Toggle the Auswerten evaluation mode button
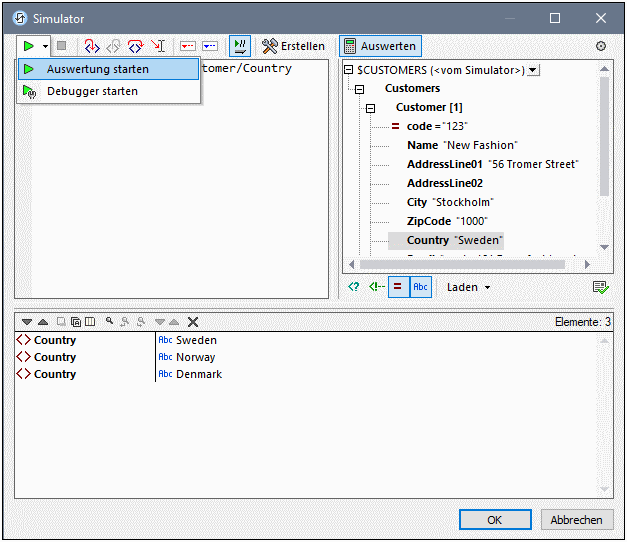Viewport: 627px width, 542px height. pos(379,46)
